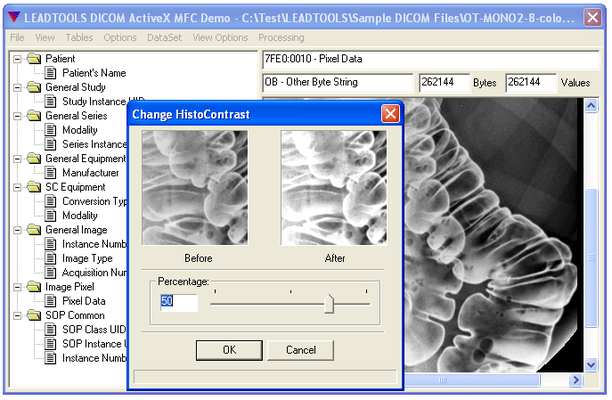Click the 7FE0:0010 - Pixel Data tag field
The width and height of the screenshot is (612, 400).
coord(431,59)
